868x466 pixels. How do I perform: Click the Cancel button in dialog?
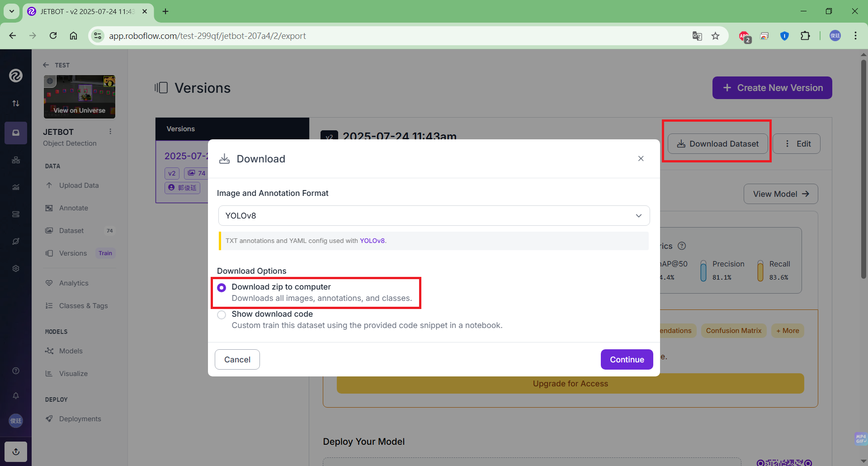pyautogui.click(x=237, y=359)
